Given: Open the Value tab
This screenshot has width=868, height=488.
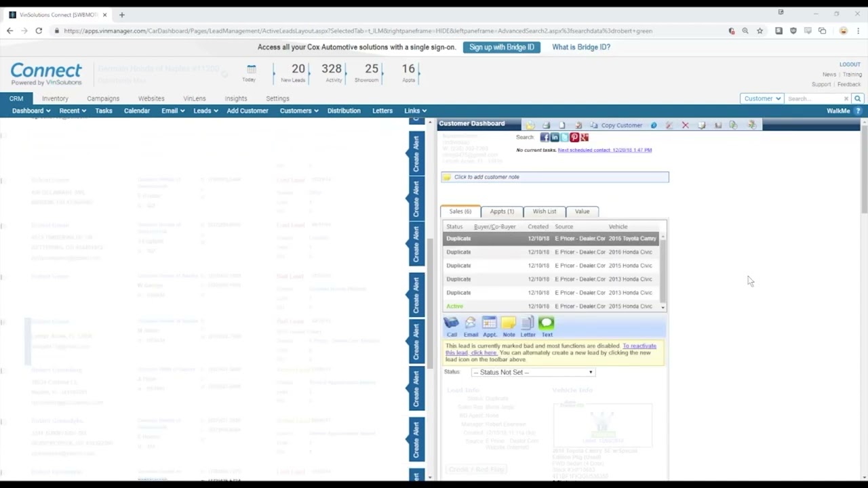Looking at the screenshot, I should [582, 211].
